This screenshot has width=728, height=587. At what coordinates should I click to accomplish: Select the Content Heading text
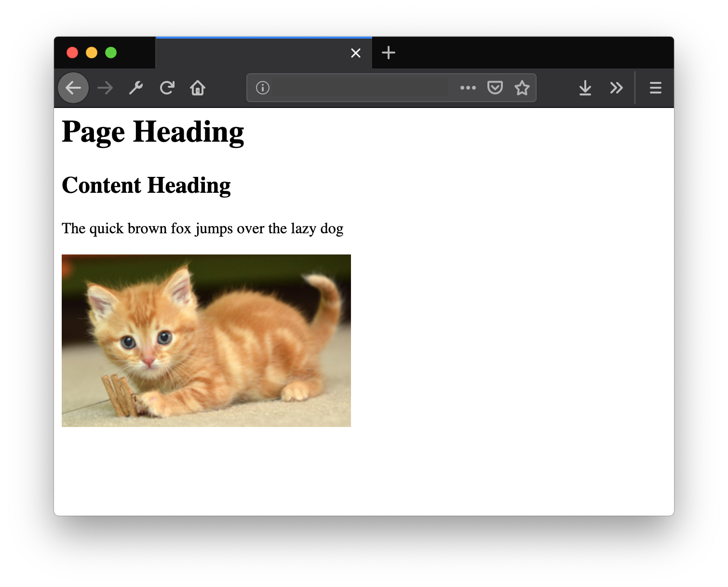(146, 185)
